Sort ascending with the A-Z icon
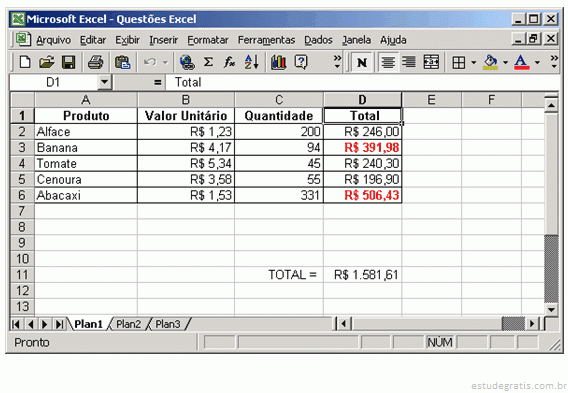 pyautogui.click(x=251, y=62)
